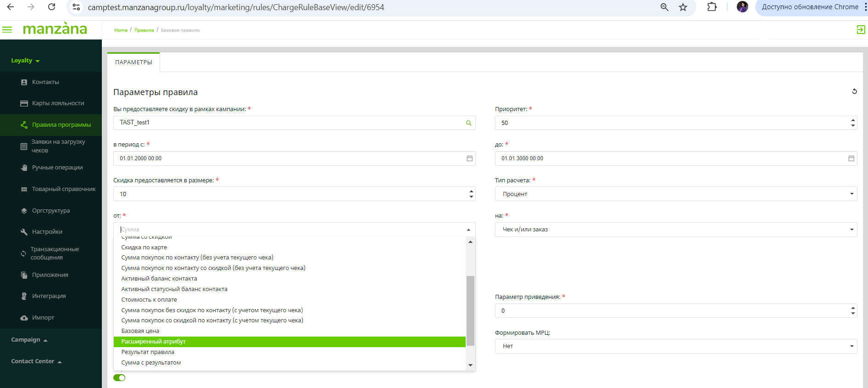Open the Чек и/или заказ dropdown
Image resolution: width=868 pixels, height=388 pixels.
pos(675,230)
